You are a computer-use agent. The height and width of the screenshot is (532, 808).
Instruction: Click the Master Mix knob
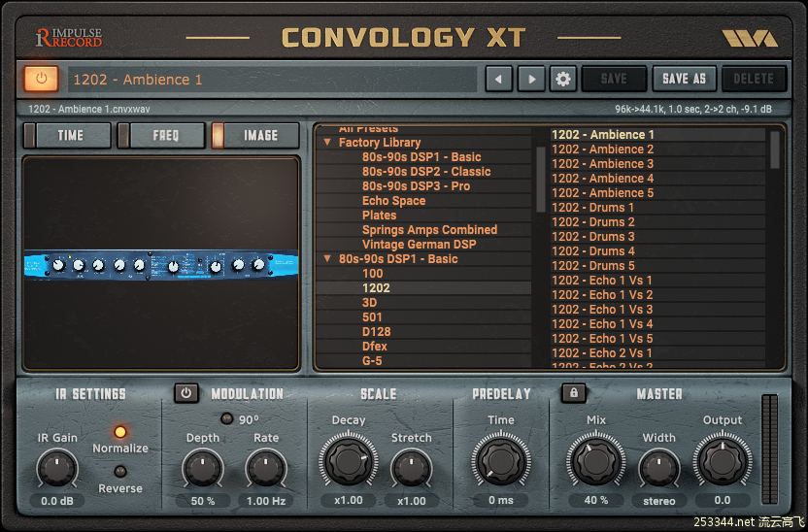(596, 460)
